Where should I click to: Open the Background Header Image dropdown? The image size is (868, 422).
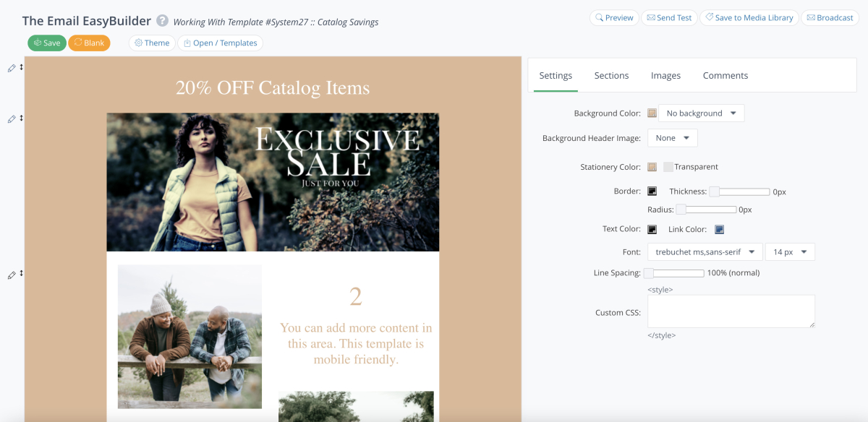coord(672,138)
